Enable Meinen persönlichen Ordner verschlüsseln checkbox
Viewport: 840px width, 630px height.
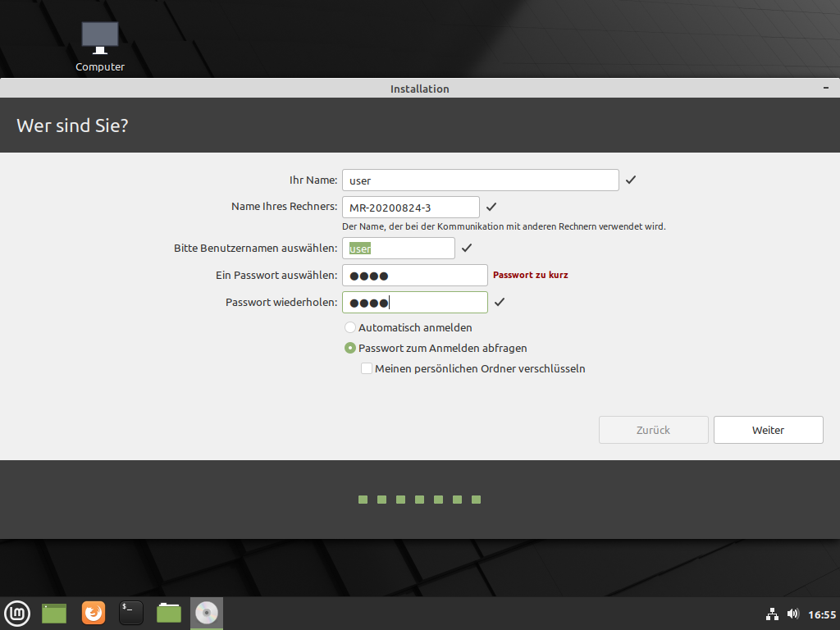[x=367, y=368]
